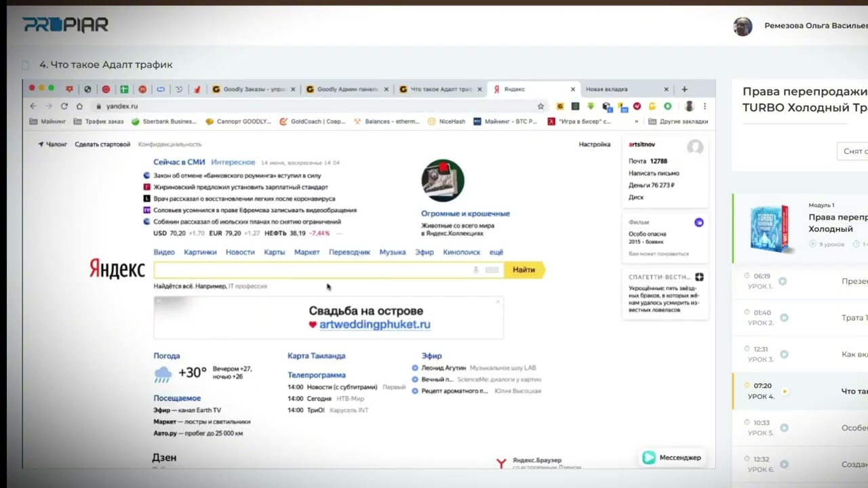Click the play icon for Урок 5
The height and width of the screenshot is (488, 868).
coord(784,428)
